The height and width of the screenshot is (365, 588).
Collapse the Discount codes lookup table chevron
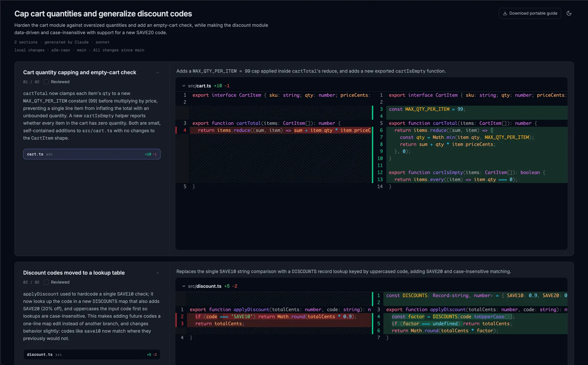157,273
